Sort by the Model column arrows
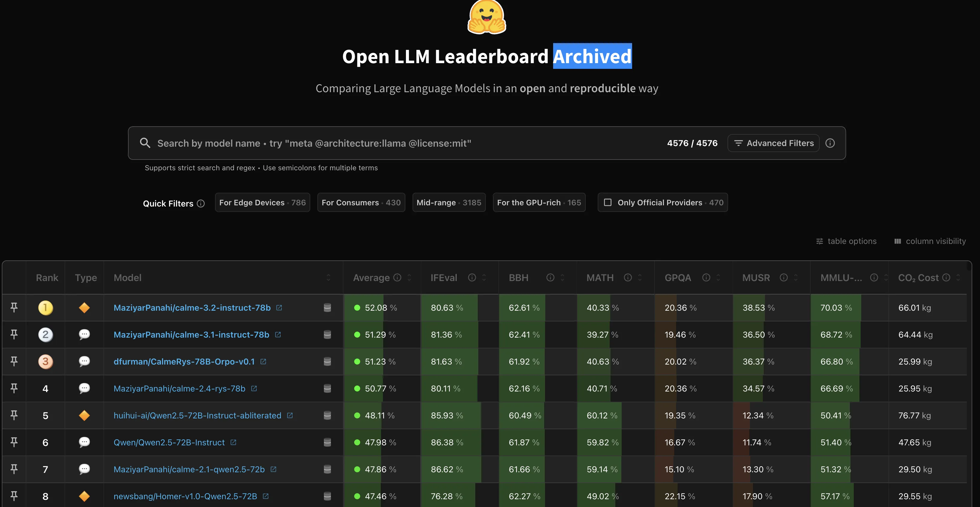This screenshot has height=507, width=980. click(328, 277)
